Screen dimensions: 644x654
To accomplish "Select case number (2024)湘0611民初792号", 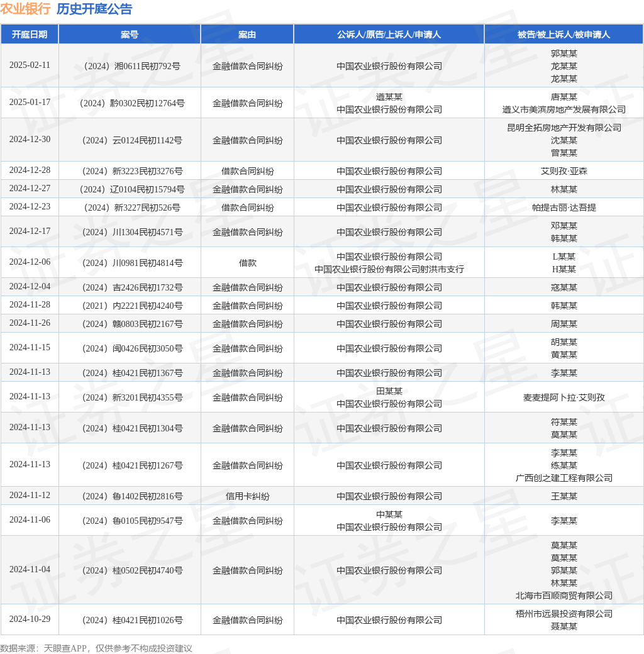I will pos(132,66).
